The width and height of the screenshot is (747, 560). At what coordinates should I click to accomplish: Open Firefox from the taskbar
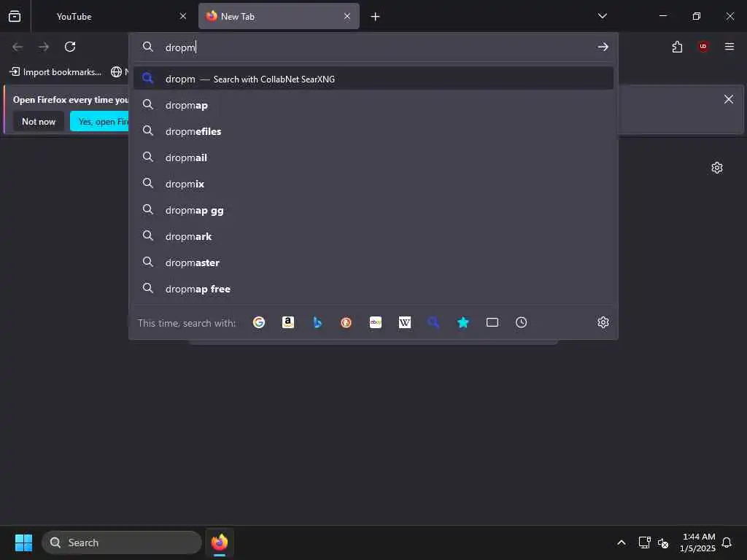click(x=220, y=542)
